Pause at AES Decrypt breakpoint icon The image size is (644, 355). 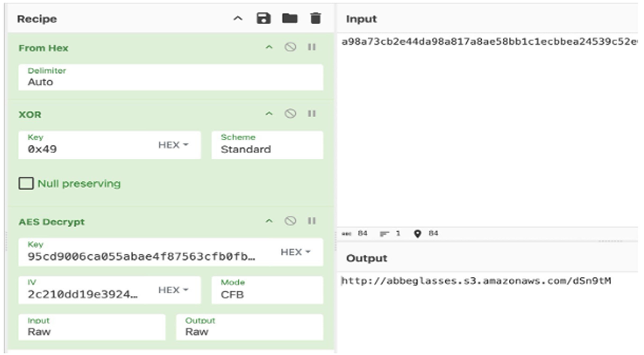312,221
